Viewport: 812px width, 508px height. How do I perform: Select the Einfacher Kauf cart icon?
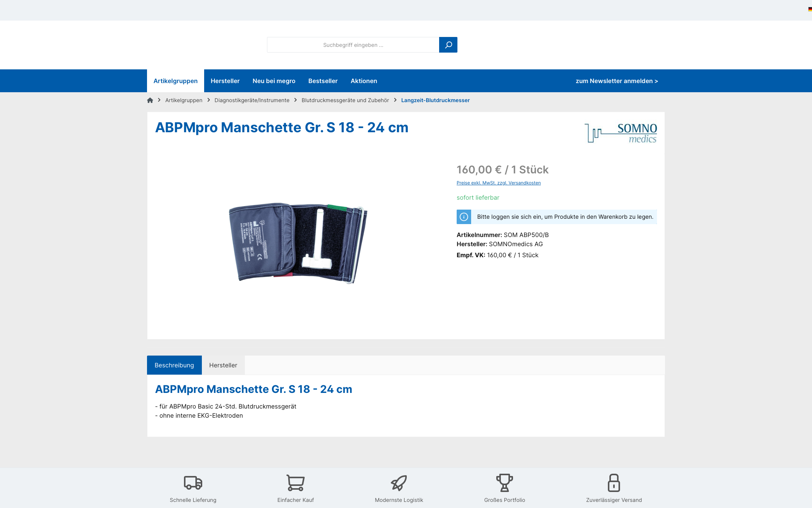point(296,483)
